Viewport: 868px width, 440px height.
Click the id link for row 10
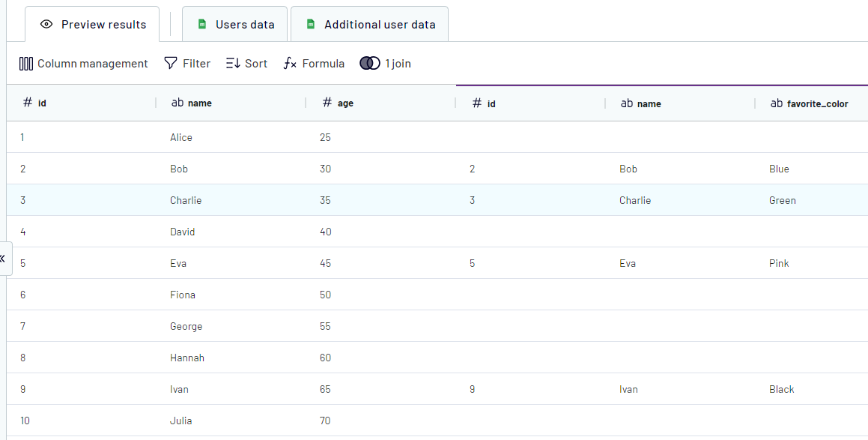pyautogui.click(x=25, y=421)
